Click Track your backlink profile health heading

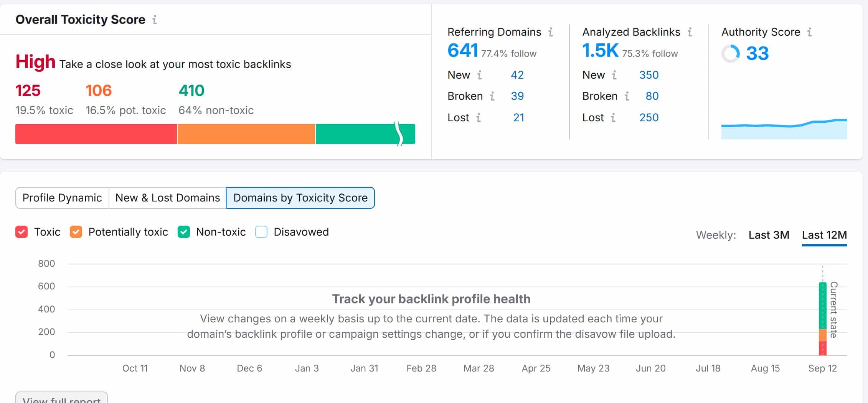[431, 299]
